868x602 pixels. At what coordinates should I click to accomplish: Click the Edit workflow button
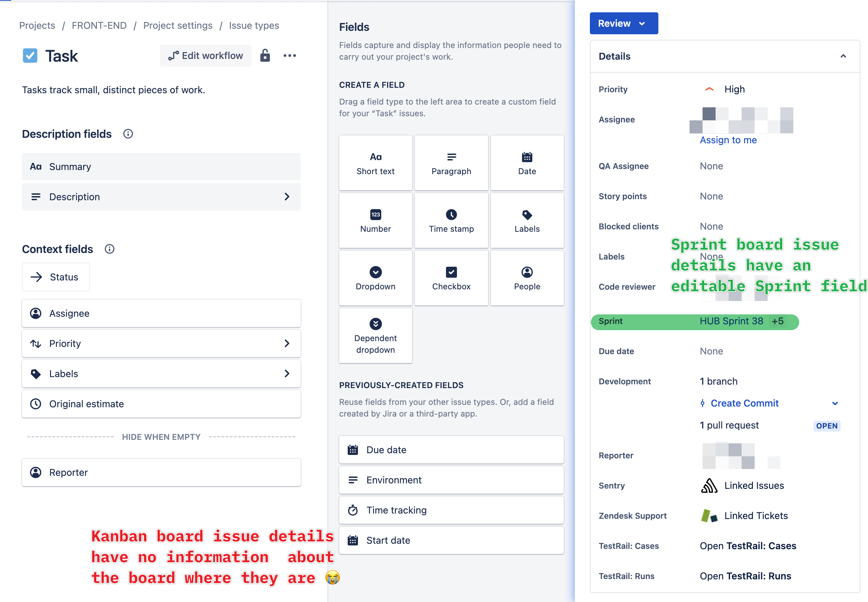coord(206,56)
